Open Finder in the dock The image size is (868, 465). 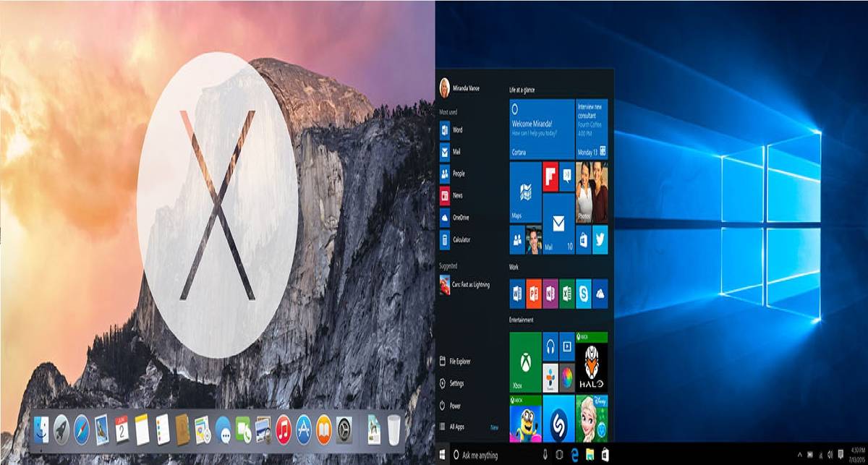(42, 430)
